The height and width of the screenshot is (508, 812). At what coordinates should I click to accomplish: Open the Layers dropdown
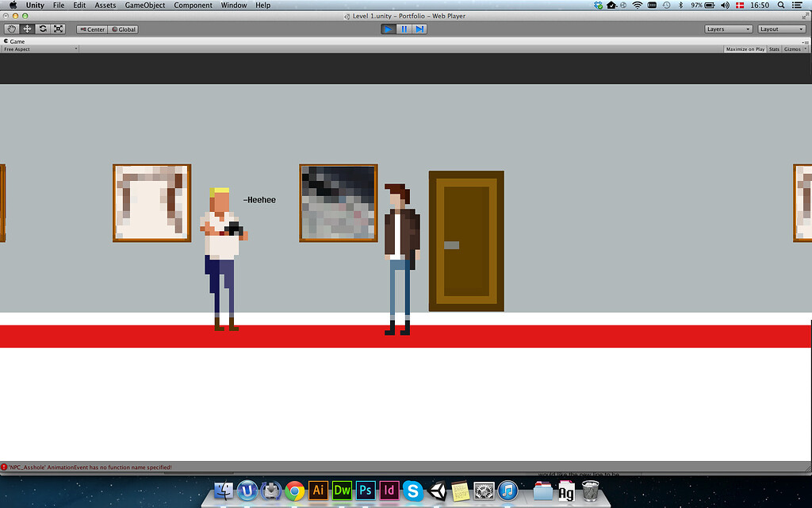coord(728,29)
